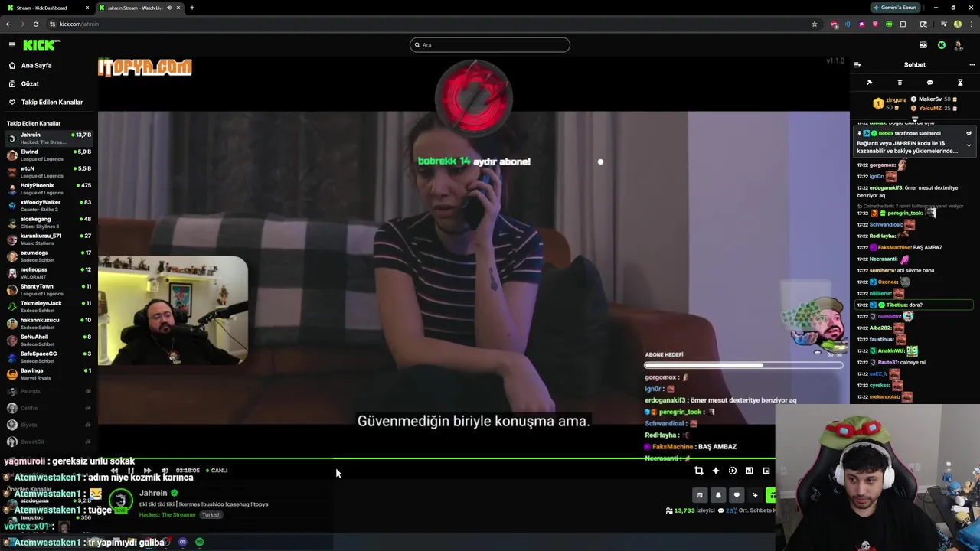This screenshot has width=980, height=551.
Task: Click the Jahrein channel name
Action: [x=153, y=494]
